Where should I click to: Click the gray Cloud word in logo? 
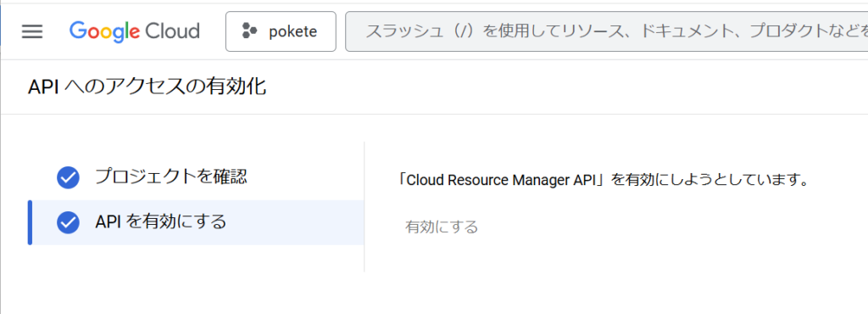click(x=172, y=31)
